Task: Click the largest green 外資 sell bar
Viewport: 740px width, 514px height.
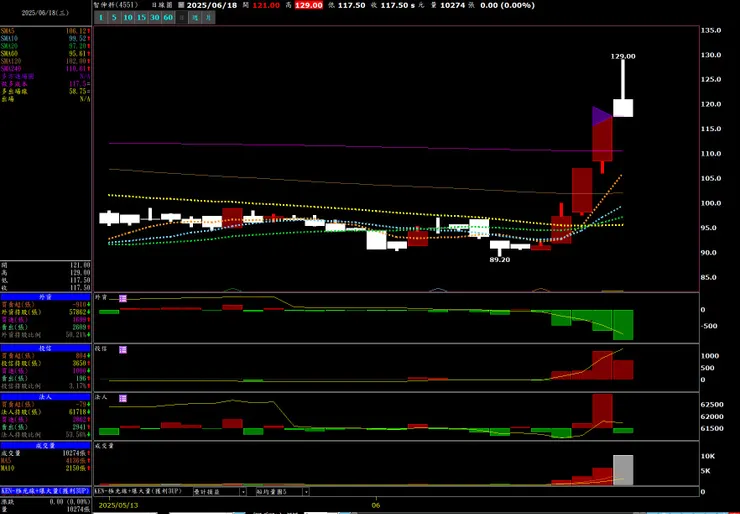Action: [623, 325]
